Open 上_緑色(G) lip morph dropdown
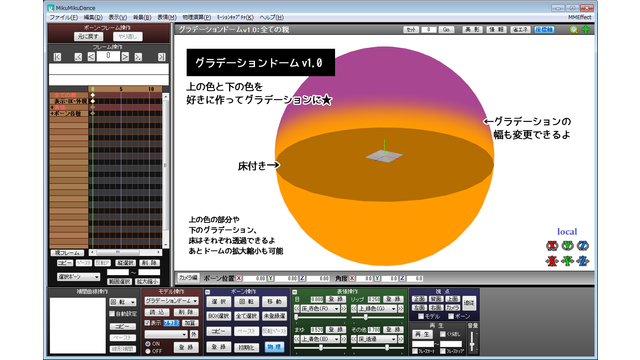The height and width of the screenshot is (360, 640). [x=378, y=309]
